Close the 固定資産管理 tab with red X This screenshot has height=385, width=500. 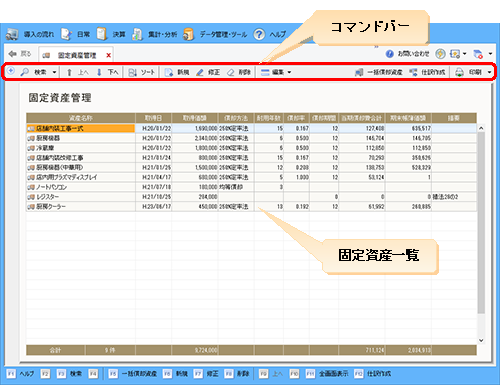[x=108, y=55]
